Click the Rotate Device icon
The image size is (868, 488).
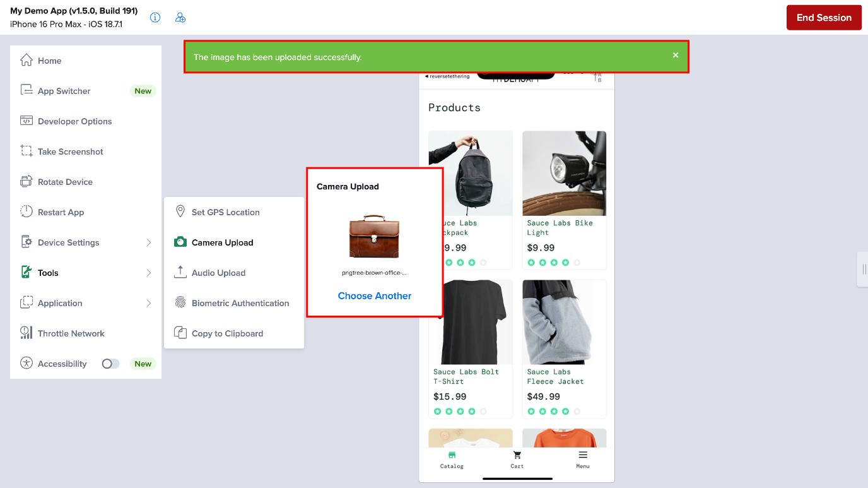(x=26, y=182)
